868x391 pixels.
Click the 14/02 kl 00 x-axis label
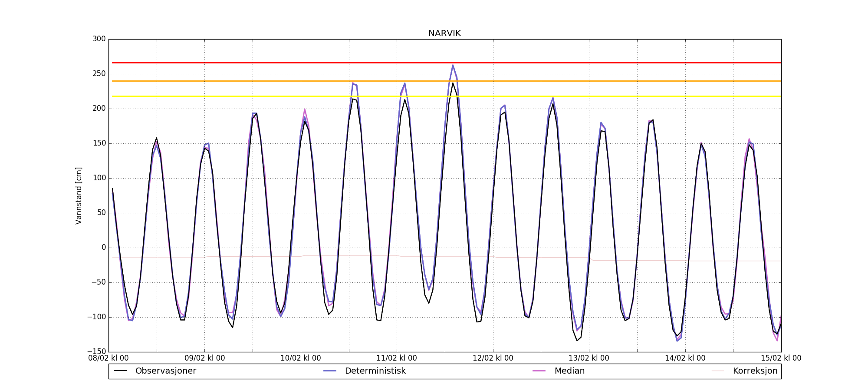(x=685, y=358)
